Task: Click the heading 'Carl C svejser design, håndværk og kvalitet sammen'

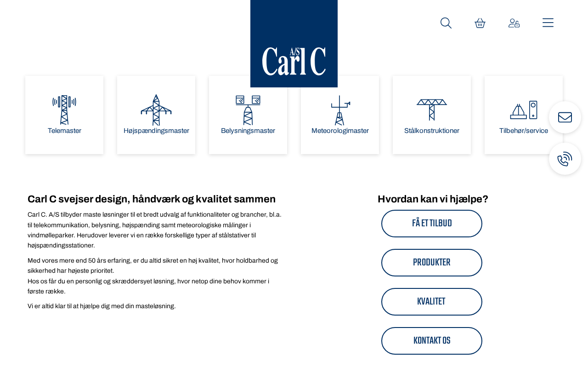Action: [152, 199]
